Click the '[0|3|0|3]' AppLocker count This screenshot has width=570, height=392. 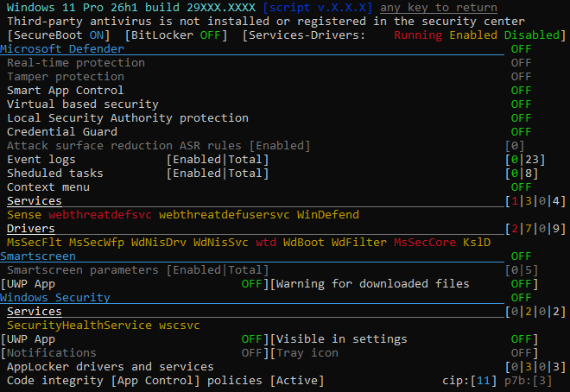click(x=535, y=367)
